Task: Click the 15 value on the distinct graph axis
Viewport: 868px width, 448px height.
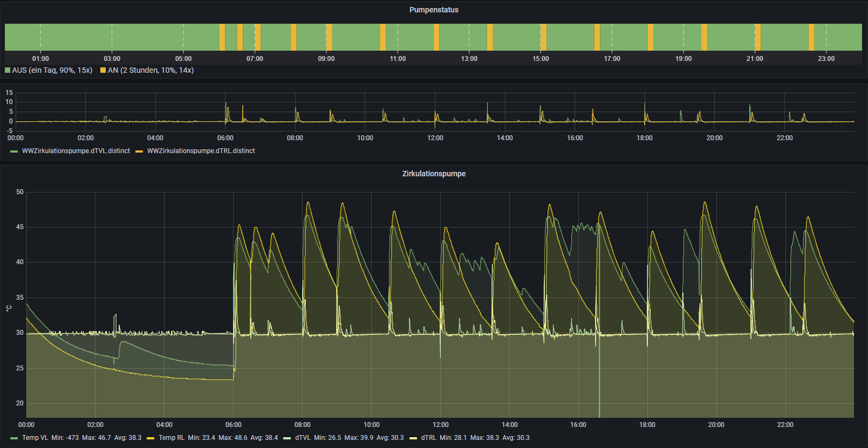Action: click(9, 93)
